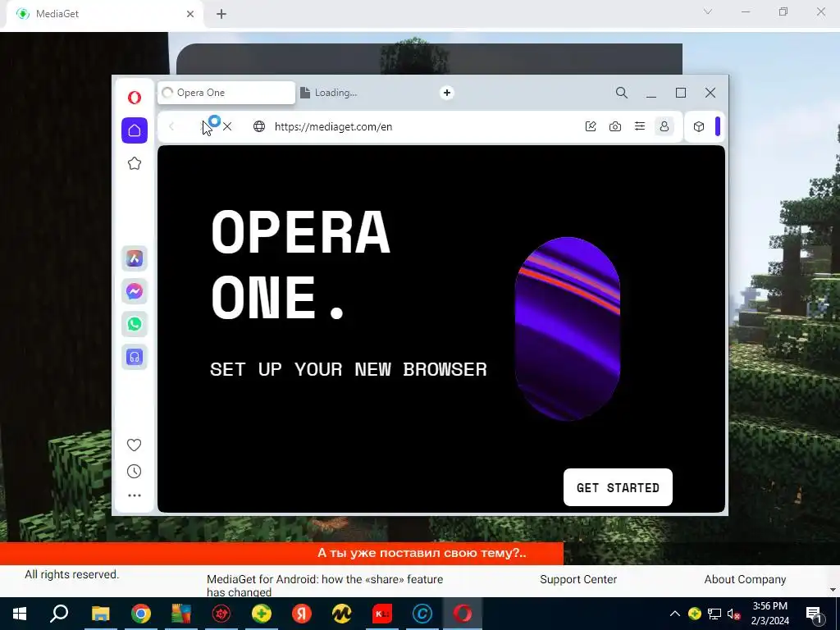The width and height of the screenshot is (840, 630).
Task: Stop page loading with X button
Action: pos(227,126)
